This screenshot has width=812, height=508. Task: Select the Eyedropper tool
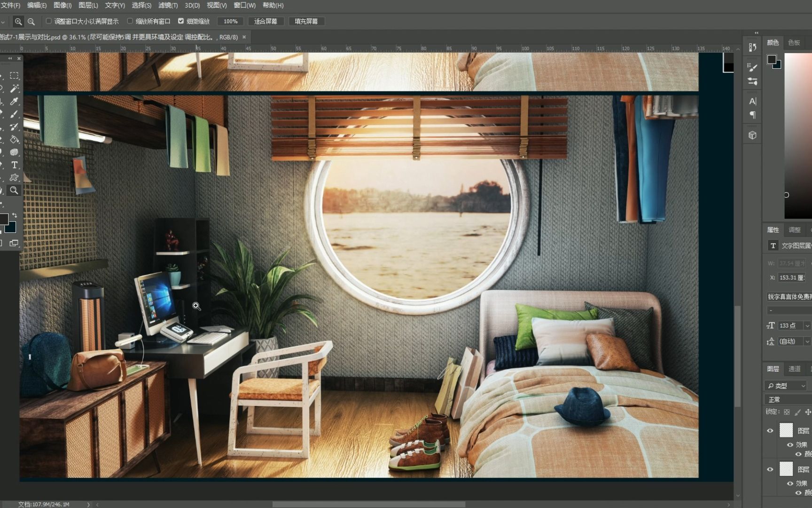point(14,101)
